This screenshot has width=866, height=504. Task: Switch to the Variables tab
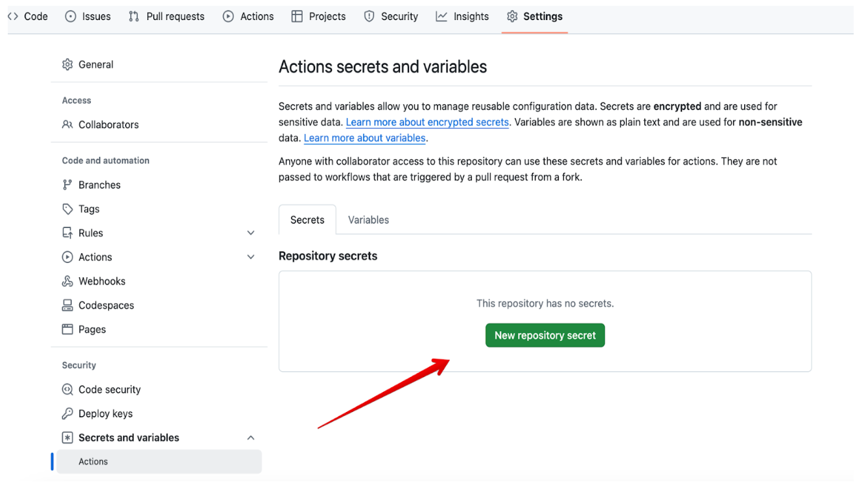368,220
